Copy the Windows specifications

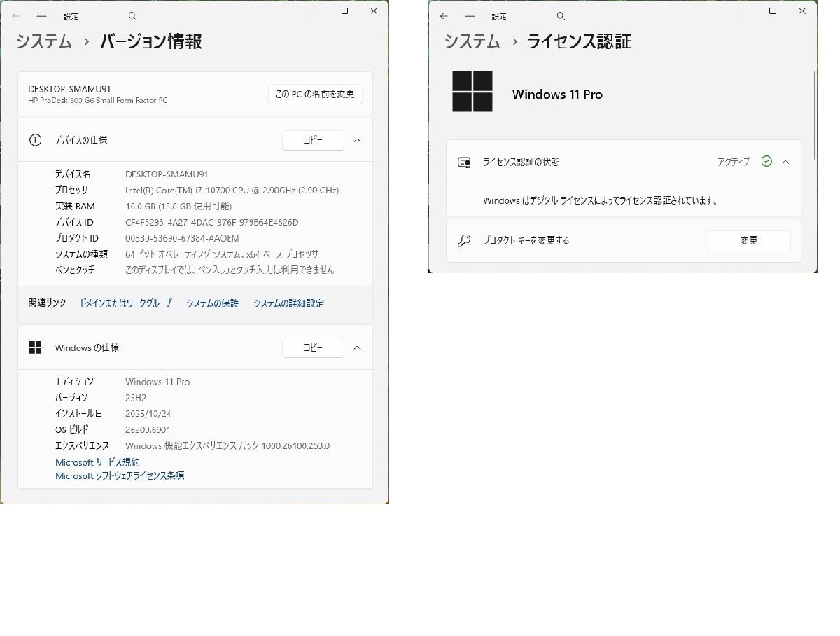(313, 347)
